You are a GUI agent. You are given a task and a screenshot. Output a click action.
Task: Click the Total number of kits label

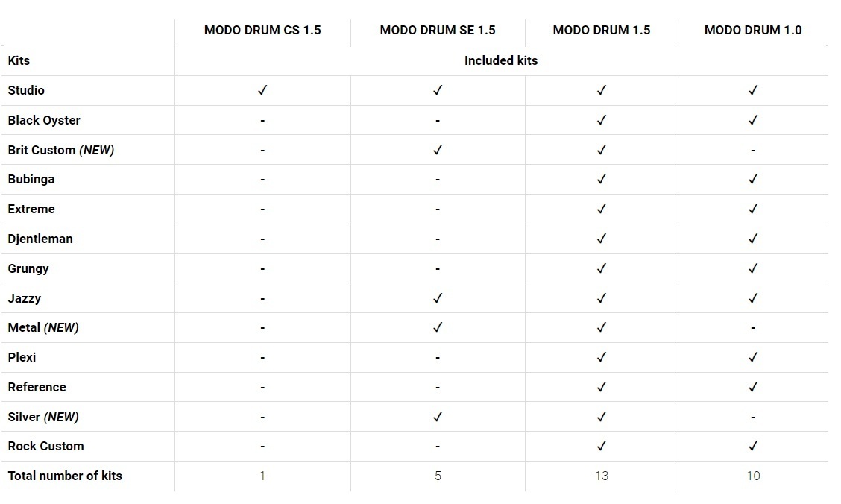(65, 476)
